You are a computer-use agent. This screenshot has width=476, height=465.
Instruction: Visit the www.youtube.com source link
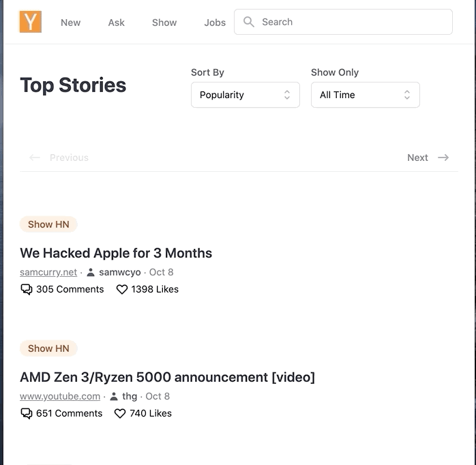click(60, 396)
